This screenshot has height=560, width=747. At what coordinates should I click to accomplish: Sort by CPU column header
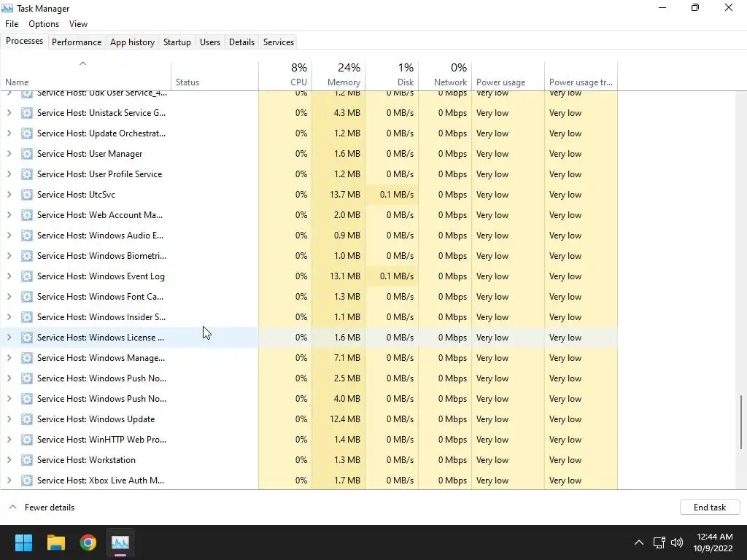(x=285, y=76)
